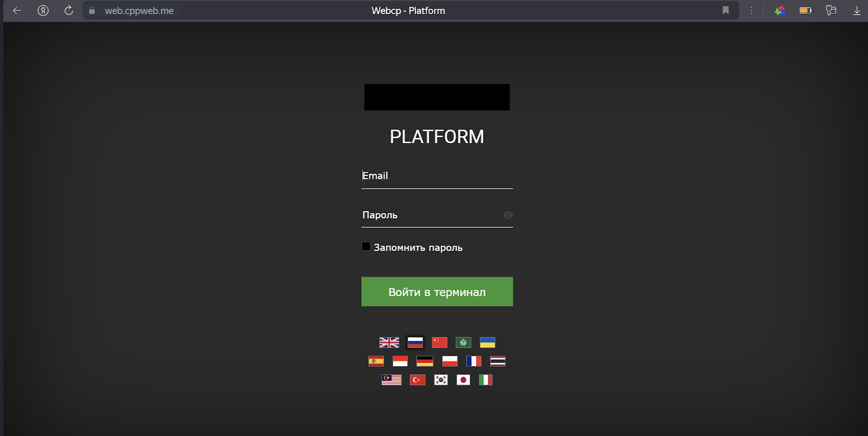Choose the French flag language
This screenshot has height=436, width=868.
point(474,361)
